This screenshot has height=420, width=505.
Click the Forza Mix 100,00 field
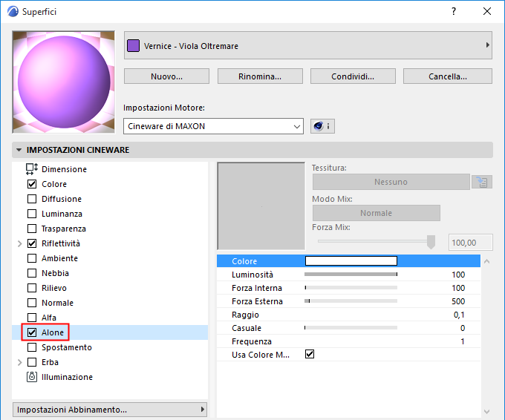pos(470,243)
